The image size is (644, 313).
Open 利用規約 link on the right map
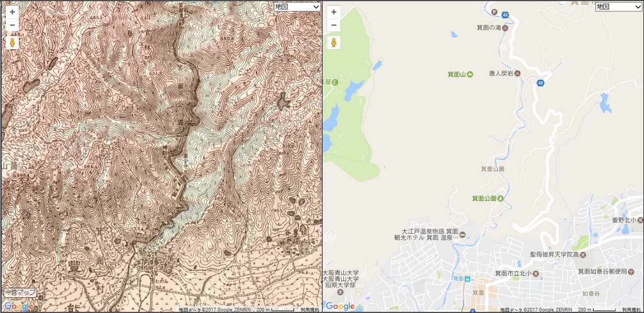coord(631,310)
